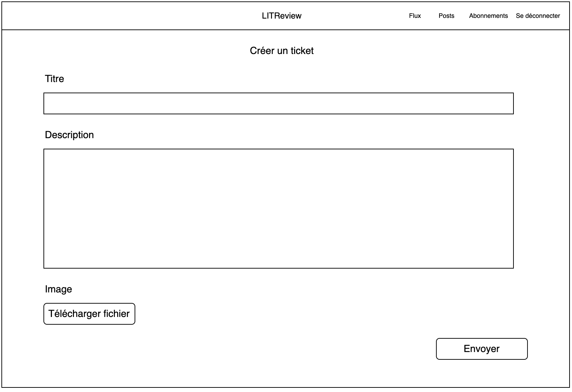Click the Description field label
This screenshot has width=572, height=392.
(69, 135)
